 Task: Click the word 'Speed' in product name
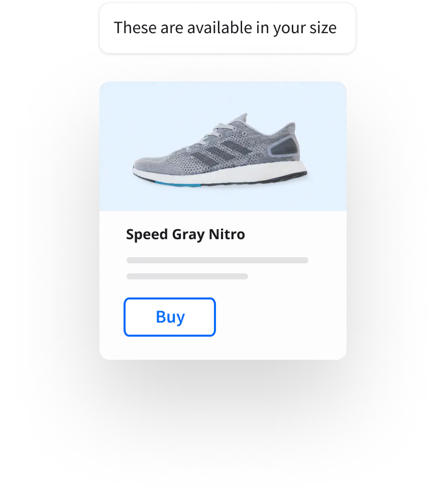[x=147, y=234]
